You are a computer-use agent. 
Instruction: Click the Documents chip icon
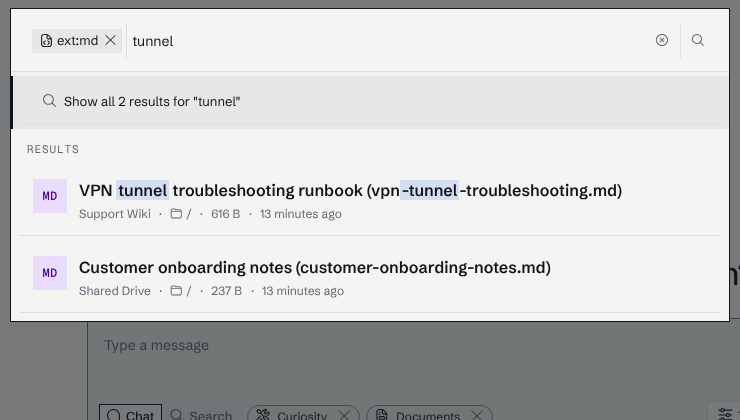click(382, 415)
